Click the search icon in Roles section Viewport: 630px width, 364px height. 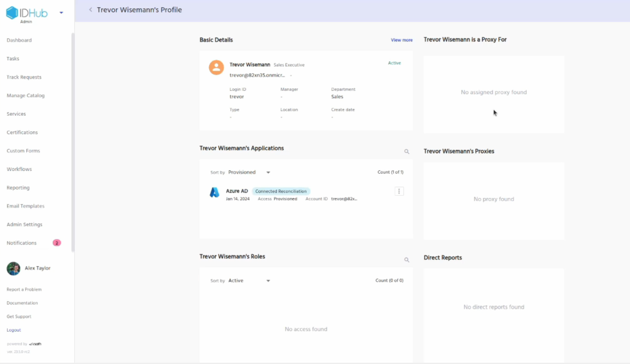pyautogui.click(x=407, y=260)
